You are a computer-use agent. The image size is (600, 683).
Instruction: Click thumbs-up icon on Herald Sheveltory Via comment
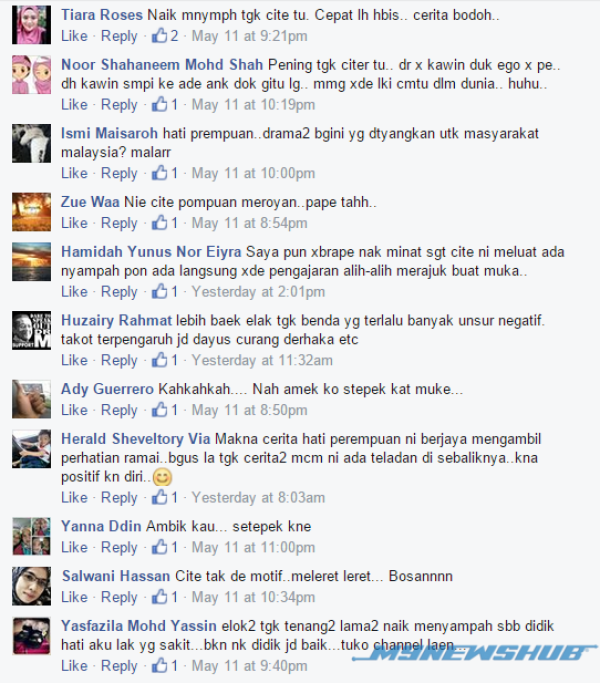coord(159,497)
